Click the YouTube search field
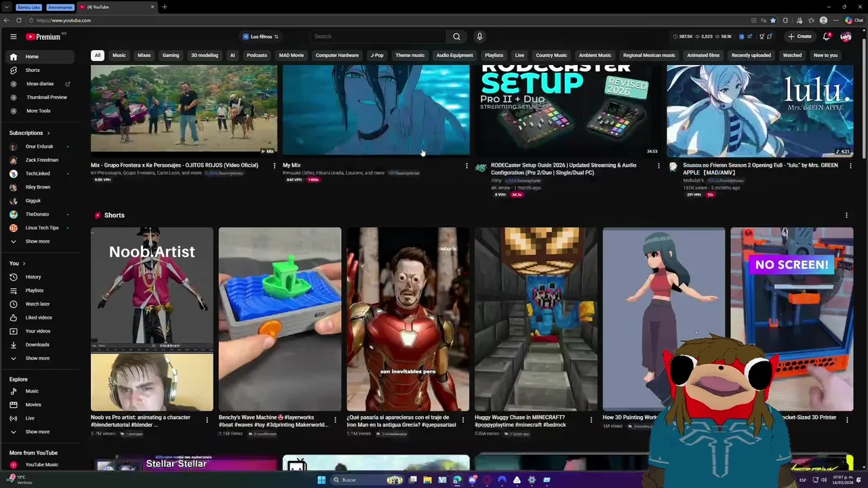The height and width of the screenshot is (488, 868). tap(378, 37)
